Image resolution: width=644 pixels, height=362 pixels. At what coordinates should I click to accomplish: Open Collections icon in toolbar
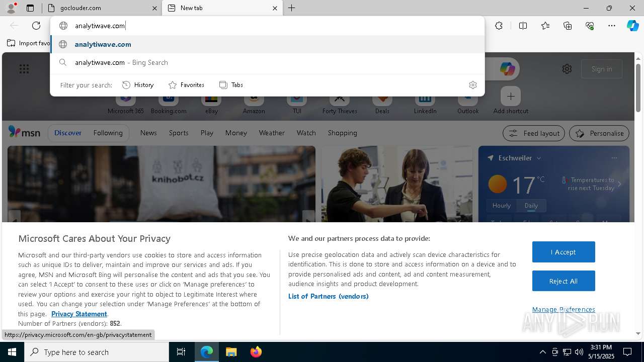pyautogui.click(x=568, y=26)
